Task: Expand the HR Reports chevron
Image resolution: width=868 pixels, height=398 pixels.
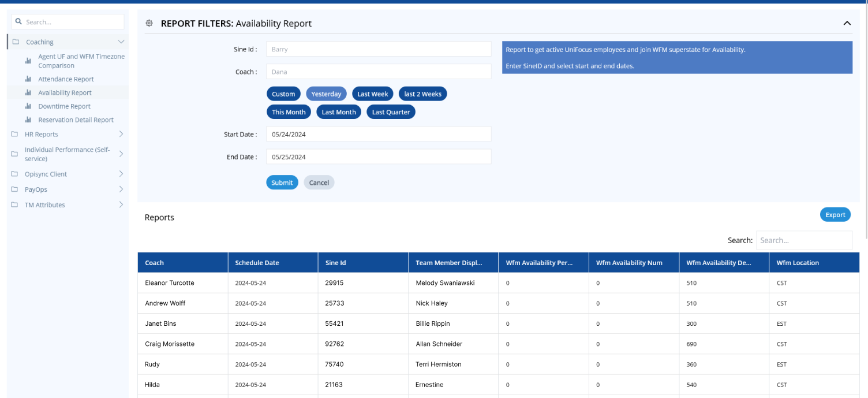Action: point(121,134)
